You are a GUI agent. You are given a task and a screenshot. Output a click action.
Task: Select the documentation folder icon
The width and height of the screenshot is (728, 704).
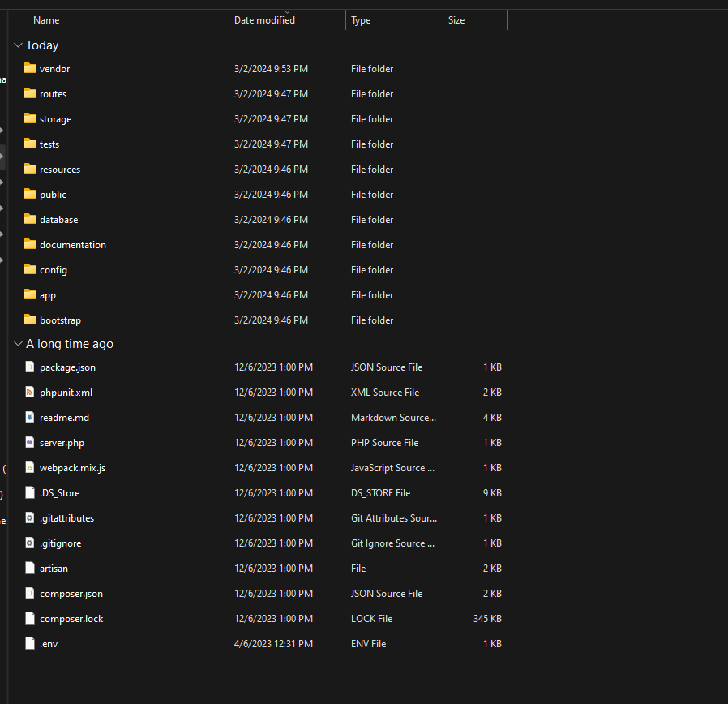(x=30, y=244)
